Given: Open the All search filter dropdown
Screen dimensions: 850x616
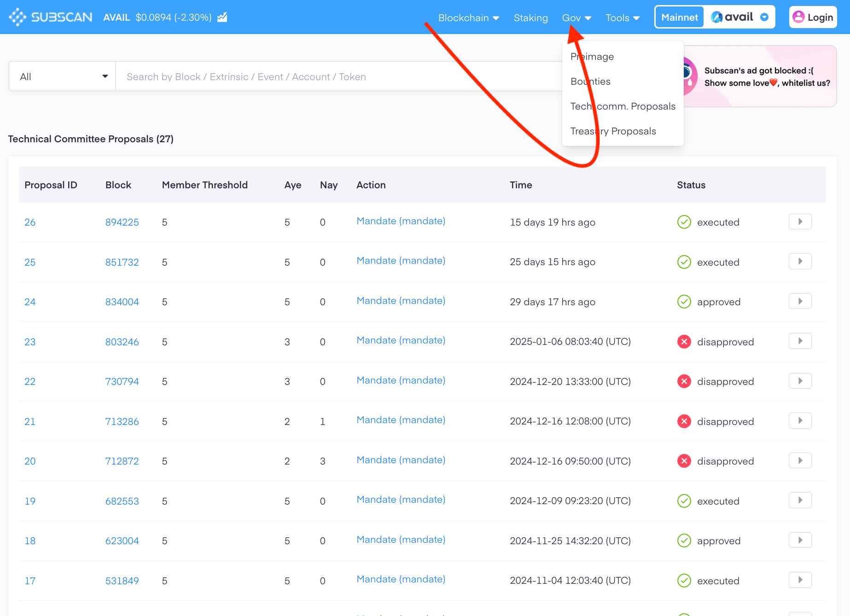Looking at the screenshot, I should [62, 76].
